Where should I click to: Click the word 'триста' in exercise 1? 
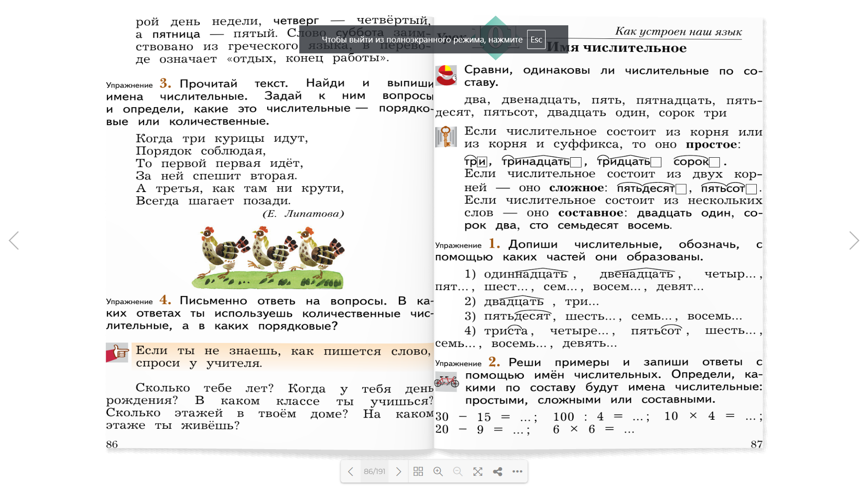[506, 331]
